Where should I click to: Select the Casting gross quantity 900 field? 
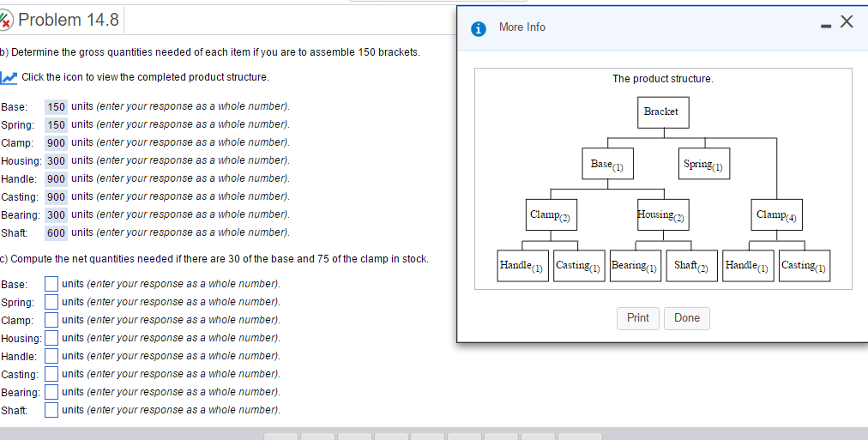(x=56, y=197)
